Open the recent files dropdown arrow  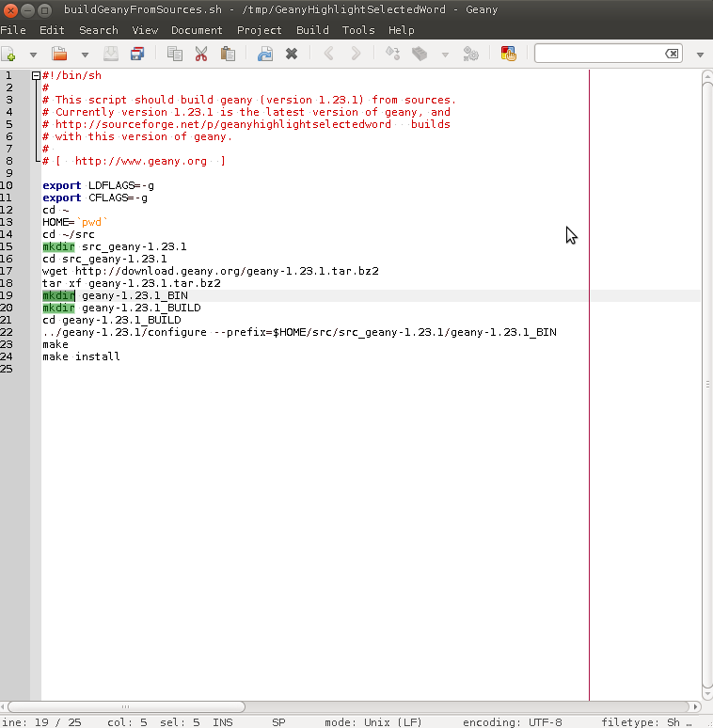click(84, 55)
